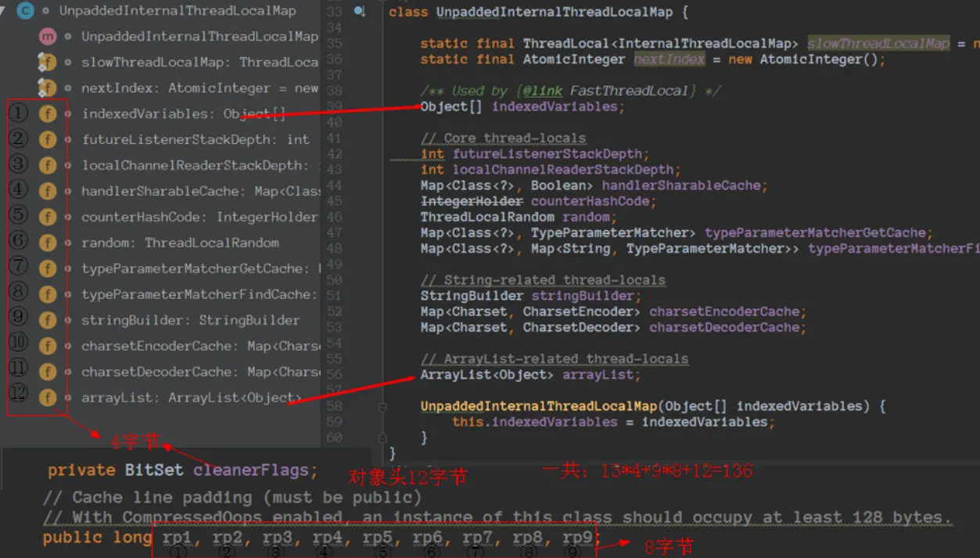Click the field icon for nextIndex: AtomicInteger
The width and height of the screenshot is (980, 558).
[48, 88]
